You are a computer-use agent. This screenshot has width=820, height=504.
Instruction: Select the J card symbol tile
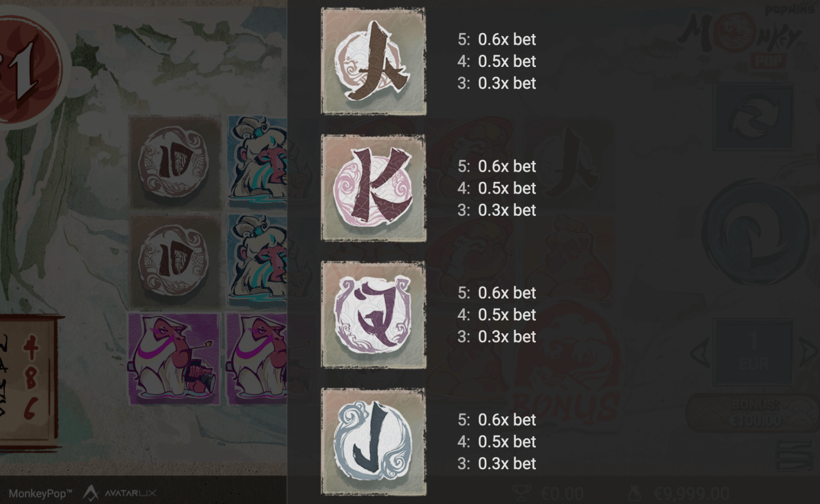tap(373, 442)
